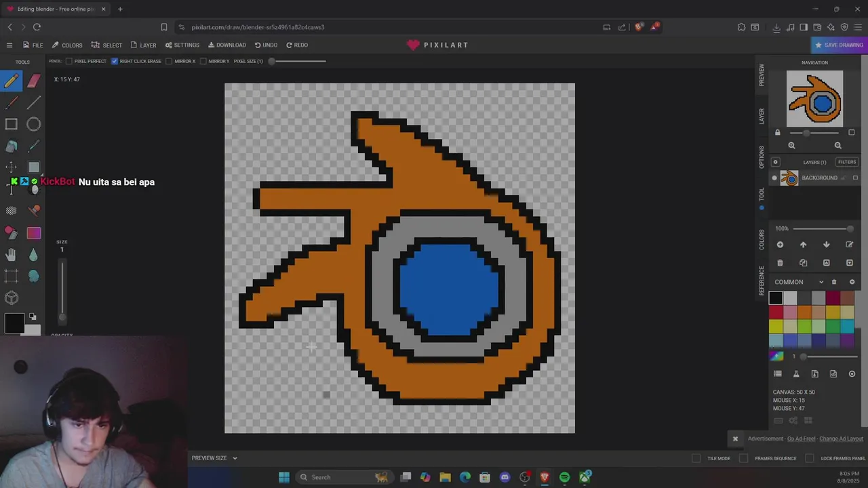Open the hamburger main menu
This screenshot has width=868, height=488.
tap(9, 45)
